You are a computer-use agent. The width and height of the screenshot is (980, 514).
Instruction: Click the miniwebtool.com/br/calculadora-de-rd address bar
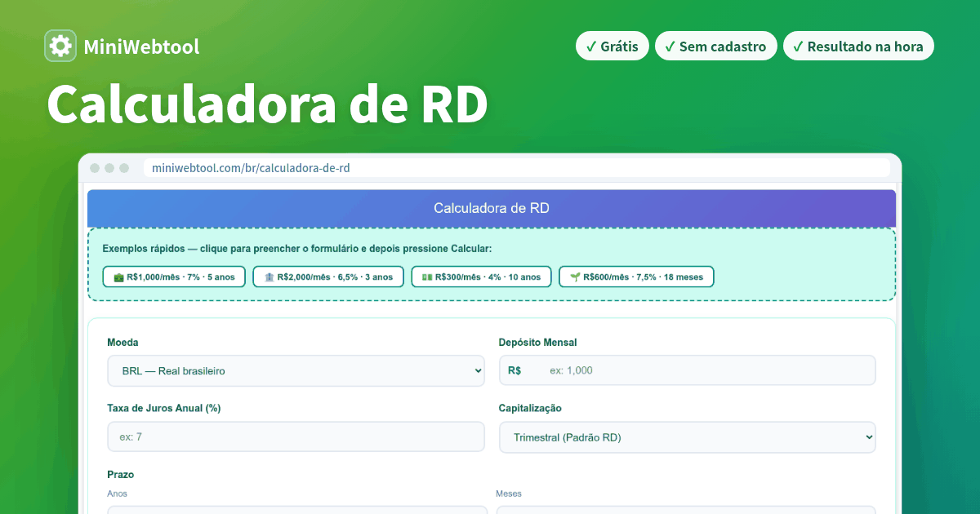tap(517, 168)
